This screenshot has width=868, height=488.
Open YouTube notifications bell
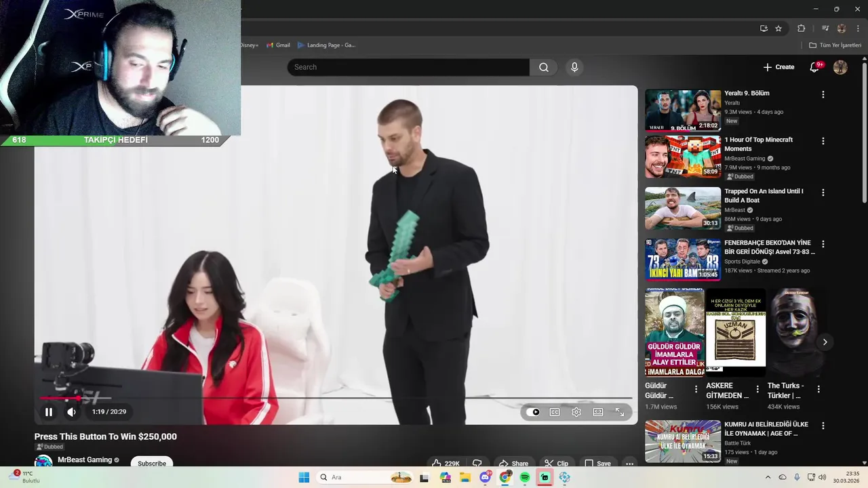(815, 67)
